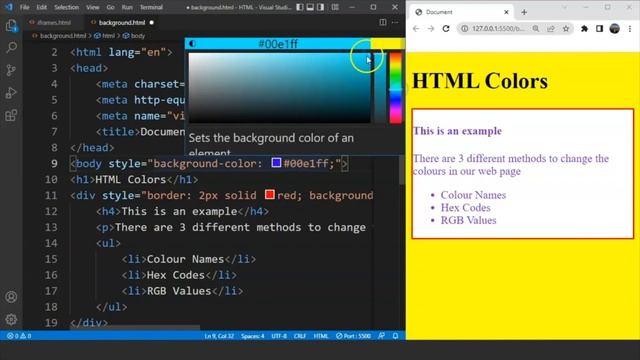Screen dimensions: 640x360
Task: Open the Go menu
Action: click(110, 7)
